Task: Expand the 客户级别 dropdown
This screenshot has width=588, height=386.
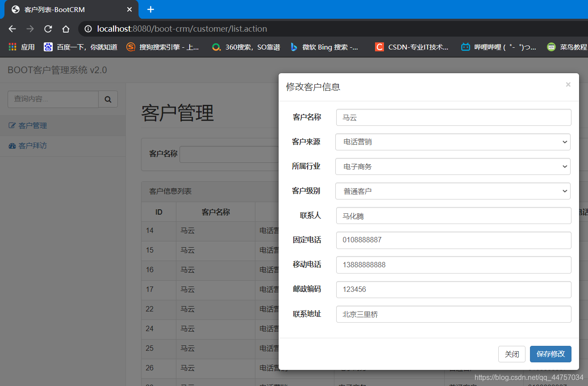Action: click(x=453, y=191)
